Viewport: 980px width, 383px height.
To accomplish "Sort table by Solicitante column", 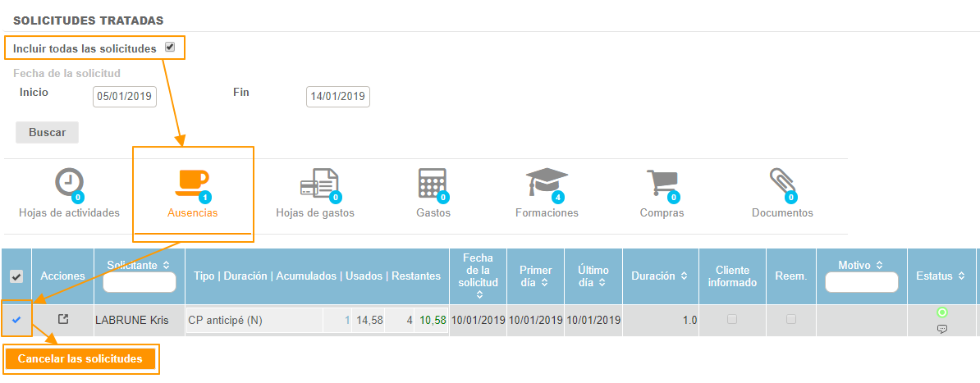I will click(167, 265).
